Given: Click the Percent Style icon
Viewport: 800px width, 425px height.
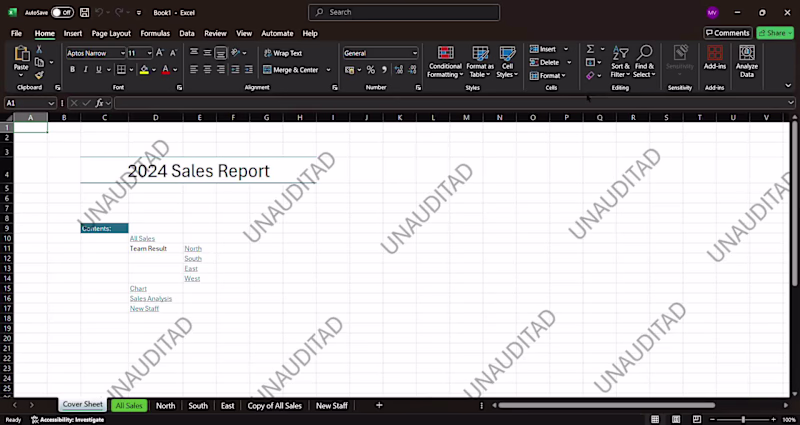Looking at the screenshot, I should [x=371, y=69].
